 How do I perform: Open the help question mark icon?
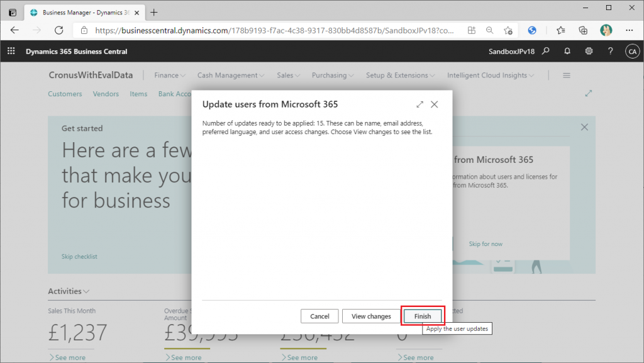[x=610, y=51]
